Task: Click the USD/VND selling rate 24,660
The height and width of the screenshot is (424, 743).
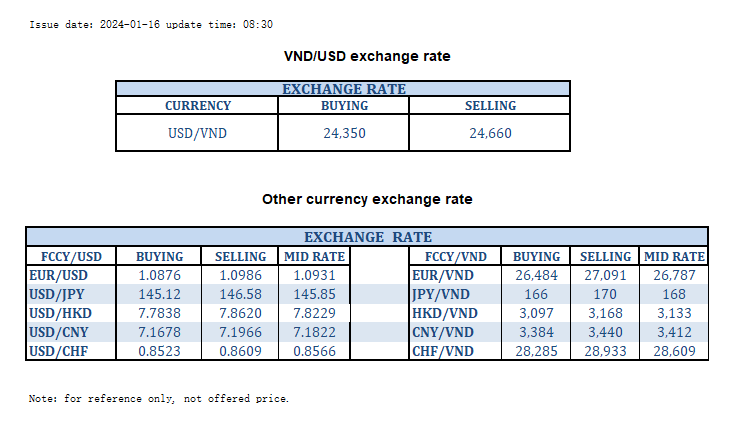Action: point(490,133)
